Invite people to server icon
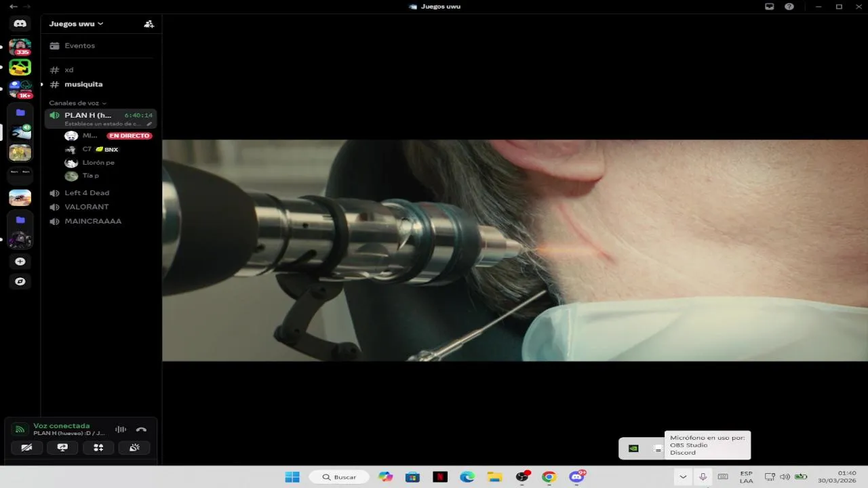The image size is (868, 488). [x=149, y=24]
